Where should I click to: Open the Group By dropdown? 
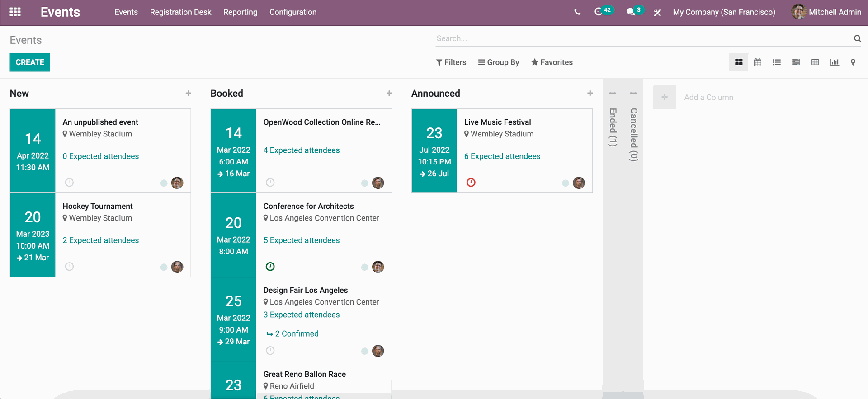(x=499, y=62)
